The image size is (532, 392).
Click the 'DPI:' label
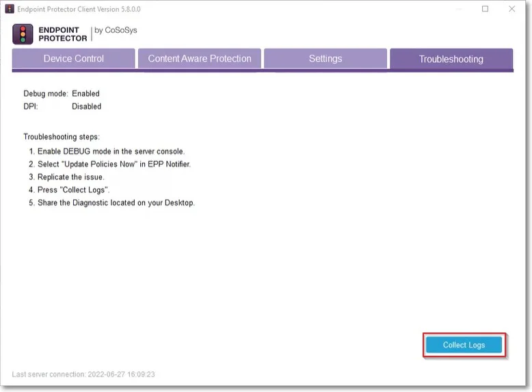tap(31, 107)
